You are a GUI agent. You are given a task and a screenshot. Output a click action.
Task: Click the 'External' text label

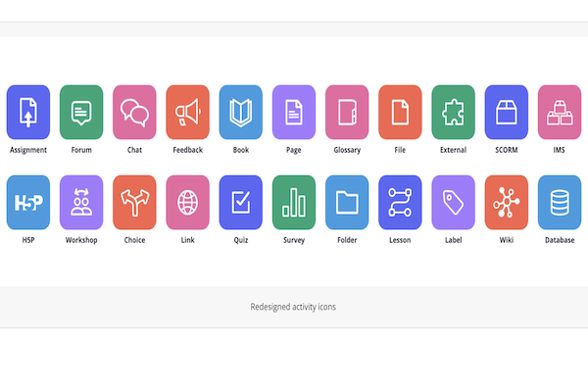454,150
